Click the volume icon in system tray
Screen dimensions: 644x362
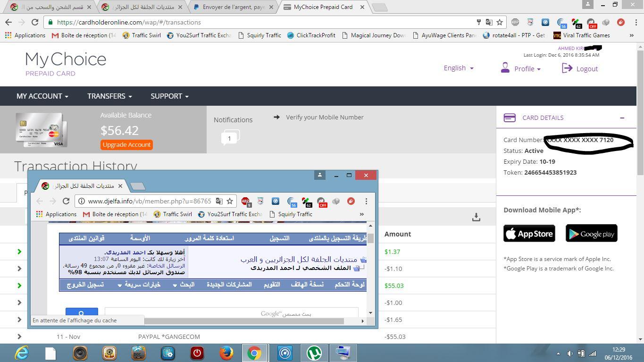(x=570, y=354)
